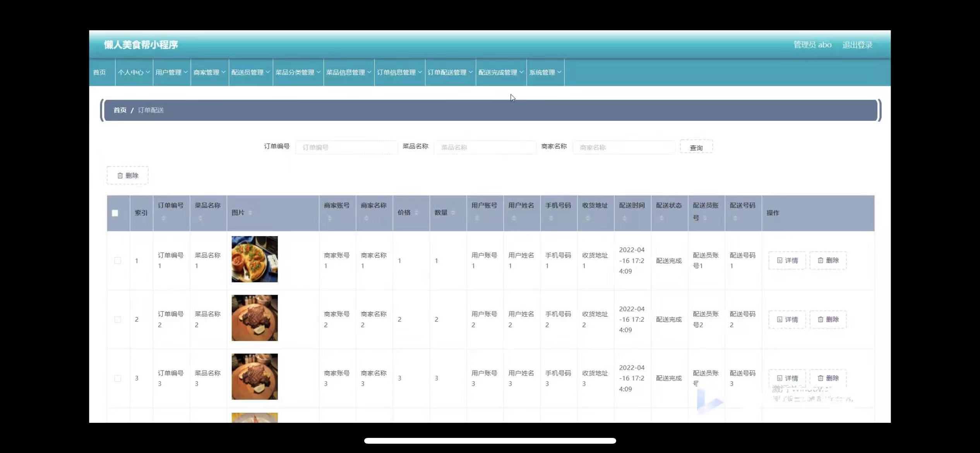Go to 首页 in navigation bar
The width and height of the screenshot is (980, 453).
coord(99,72)
